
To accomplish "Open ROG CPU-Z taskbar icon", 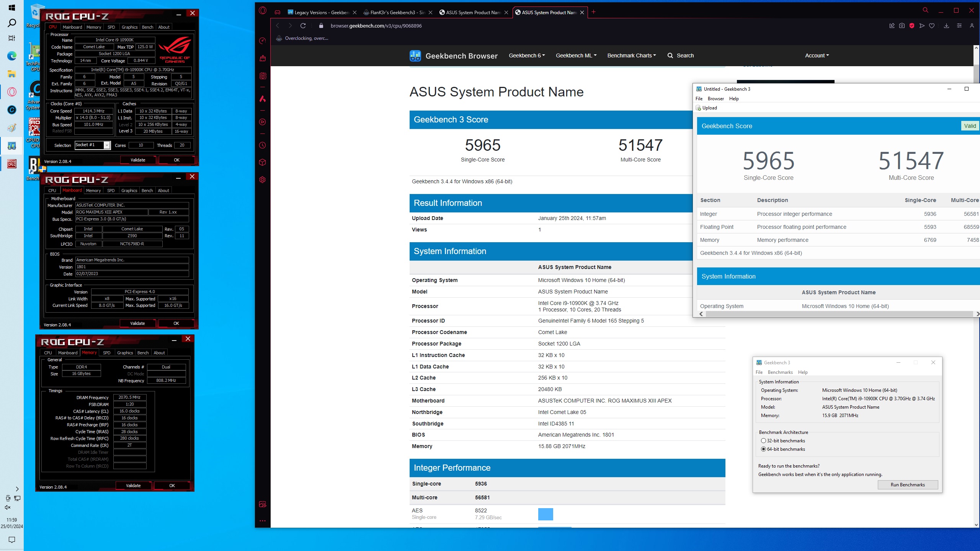I will click(x=11, y=164).
